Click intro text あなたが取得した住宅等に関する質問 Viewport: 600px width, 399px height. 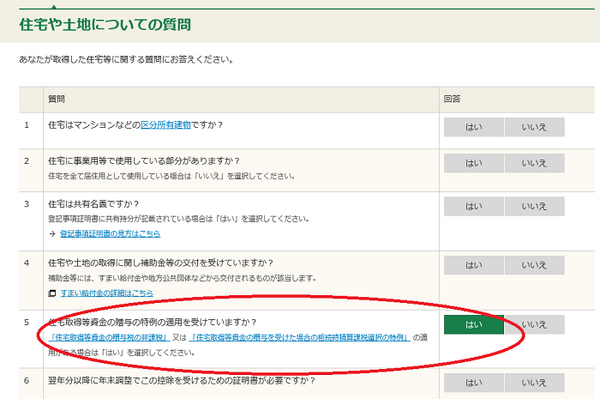pyautogui.click(x=126, y=60)
